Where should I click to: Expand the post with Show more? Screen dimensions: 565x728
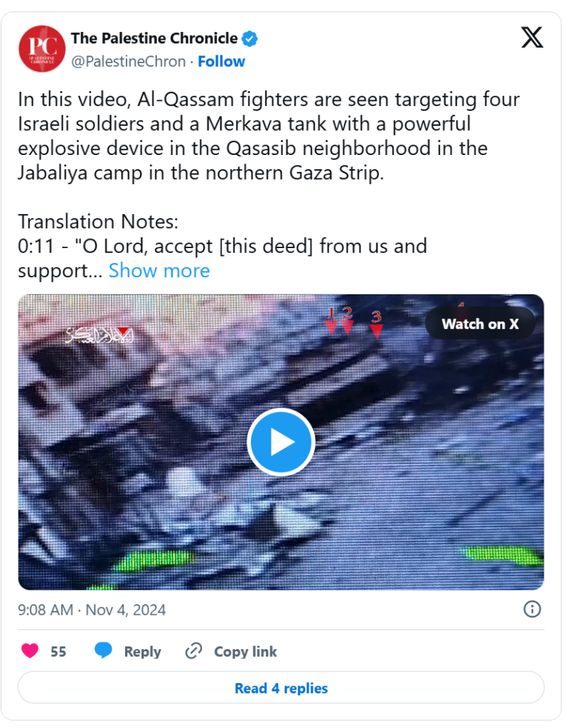coord(159,271)
